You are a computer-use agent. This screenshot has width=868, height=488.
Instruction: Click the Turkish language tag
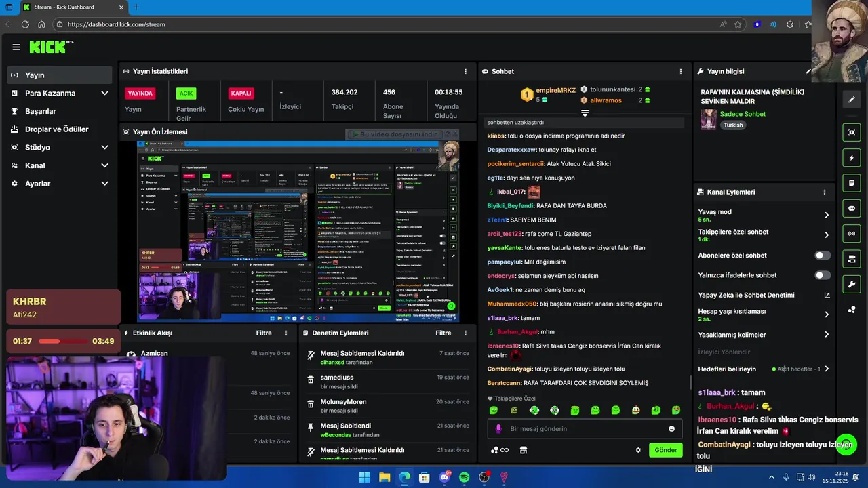point(733,125)
